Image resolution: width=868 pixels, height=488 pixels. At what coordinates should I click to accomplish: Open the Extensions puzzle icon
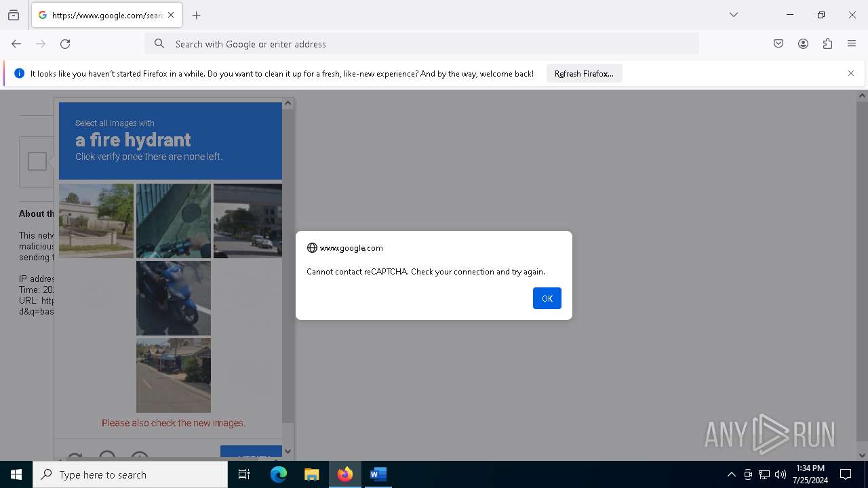point(827,44)
